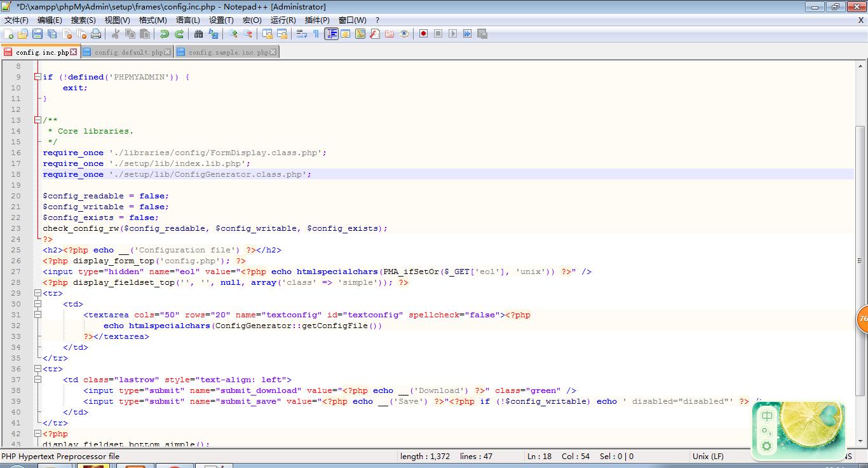The width and height of the screenshot is (868, 468).
Task: Click the 'Unix (LF)' status bar entry
Action: coord(708,456)
